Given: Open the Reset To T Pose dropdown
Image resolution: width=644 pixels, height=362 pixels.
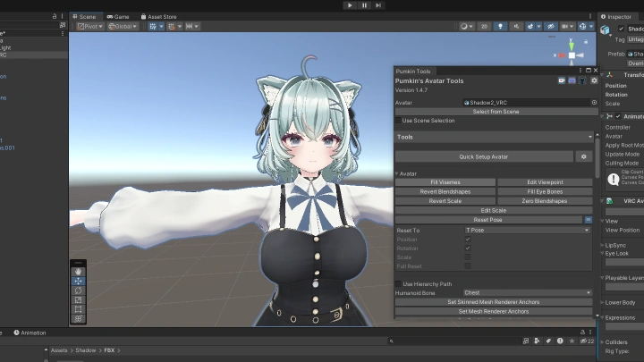Looking at the screenshot, I should [x=528, y=230].
